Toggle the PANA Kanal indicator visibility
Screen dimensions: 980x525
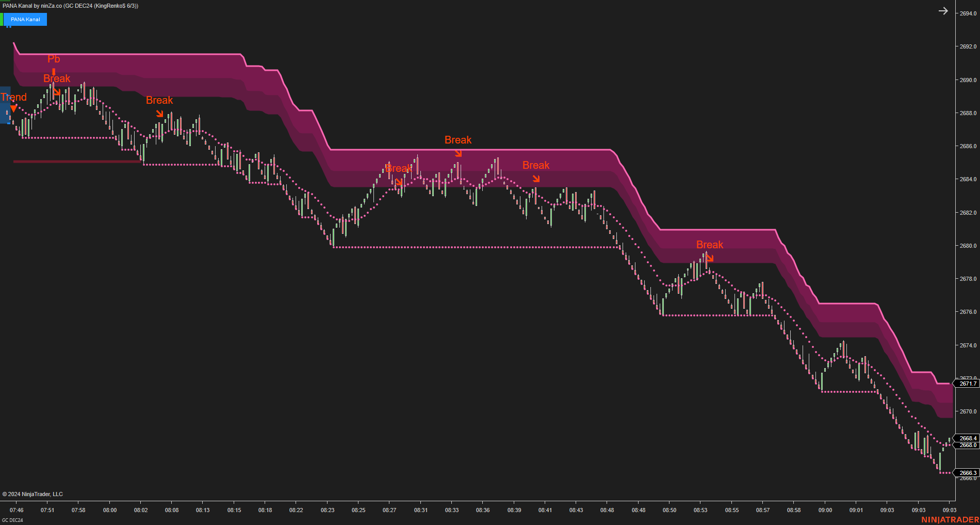click(25, 19)
